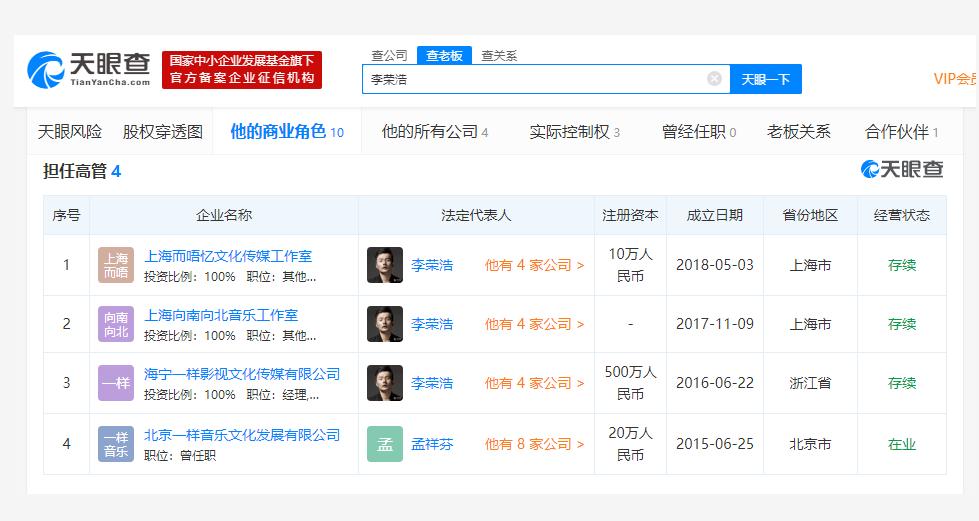Click the date 2015-06-25
This screenshot has width=979, height=521.
pos(715,444)
